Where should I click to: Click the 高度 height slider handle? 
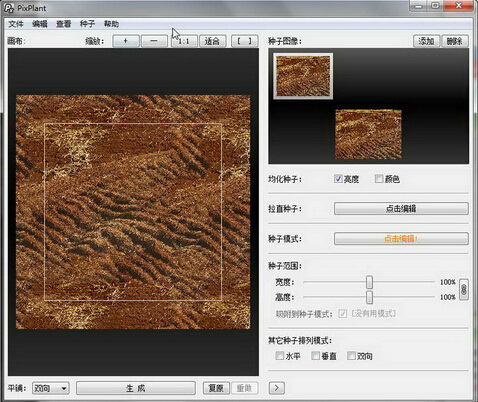369,297
